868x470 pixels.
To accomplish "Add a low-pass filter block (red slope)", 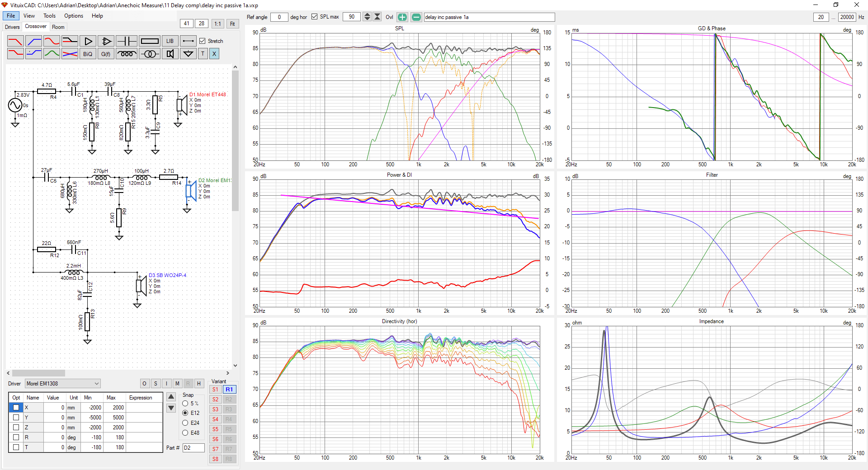I will (x=15, y=41).
